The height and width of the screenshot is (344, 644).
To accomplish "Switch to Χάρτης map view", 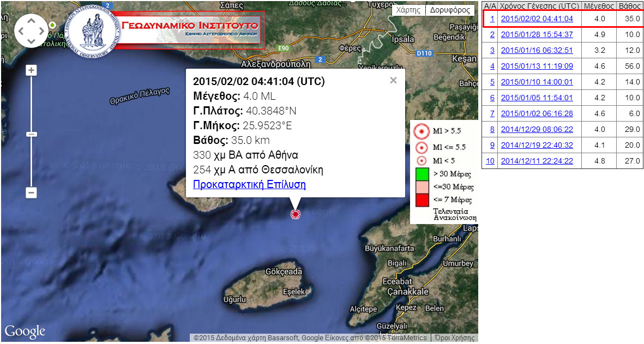I will tap(408, 10).
